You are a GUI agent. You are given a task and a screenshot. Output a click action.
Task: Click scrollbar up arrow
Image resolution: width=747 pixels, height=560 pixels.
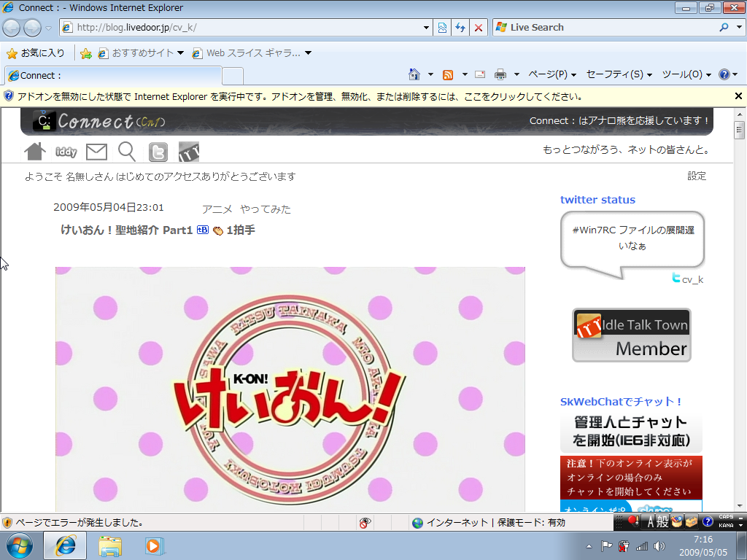pyautogui.click(x=740, y=114)
